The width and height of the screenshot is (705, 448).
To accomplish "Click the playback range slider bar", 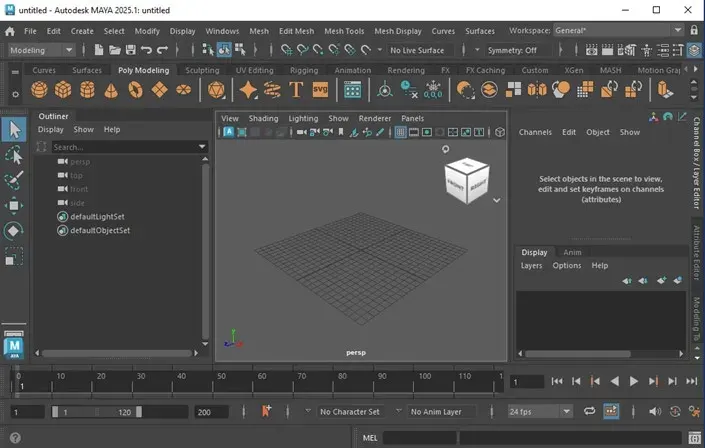I will 97,412.
